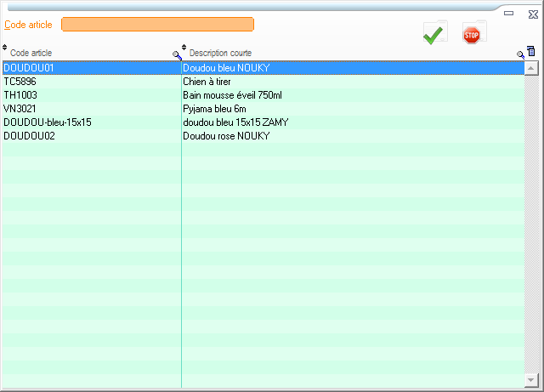
Task: Click the orange Code article input field
Action: click(157, 25)
